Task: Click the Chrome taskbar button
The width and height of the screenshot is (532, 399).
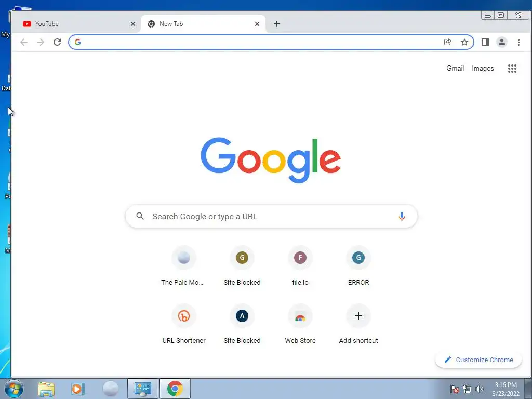Action: [x=175, y=389]
